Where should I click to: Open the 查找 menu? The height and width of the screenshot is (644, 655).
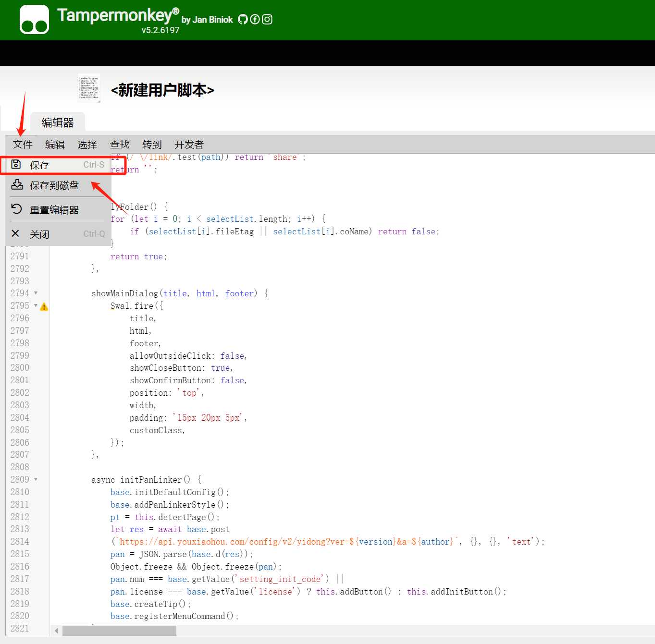click(120, 145)
